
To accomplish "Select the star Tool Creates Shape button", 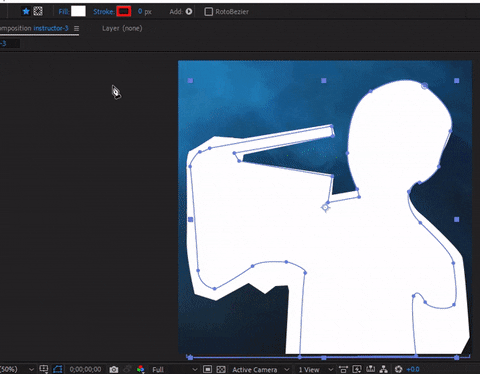I will point(26,11).
